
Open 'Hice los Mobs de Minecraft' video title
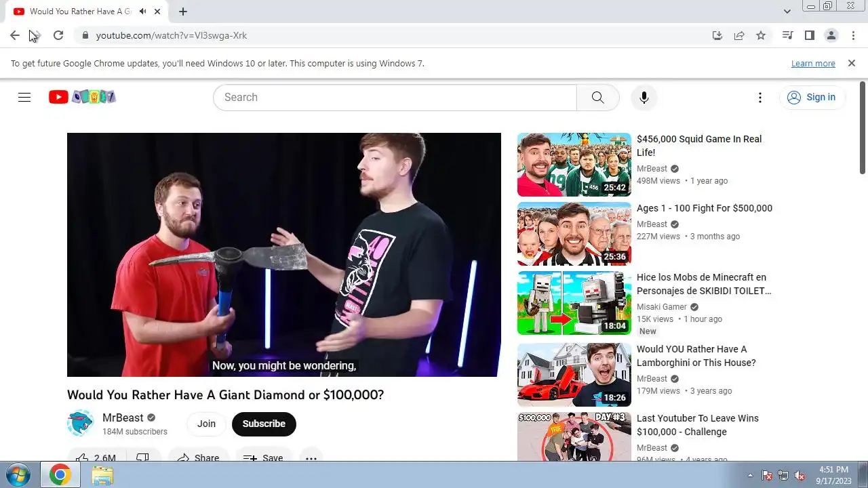click(704, 284)
